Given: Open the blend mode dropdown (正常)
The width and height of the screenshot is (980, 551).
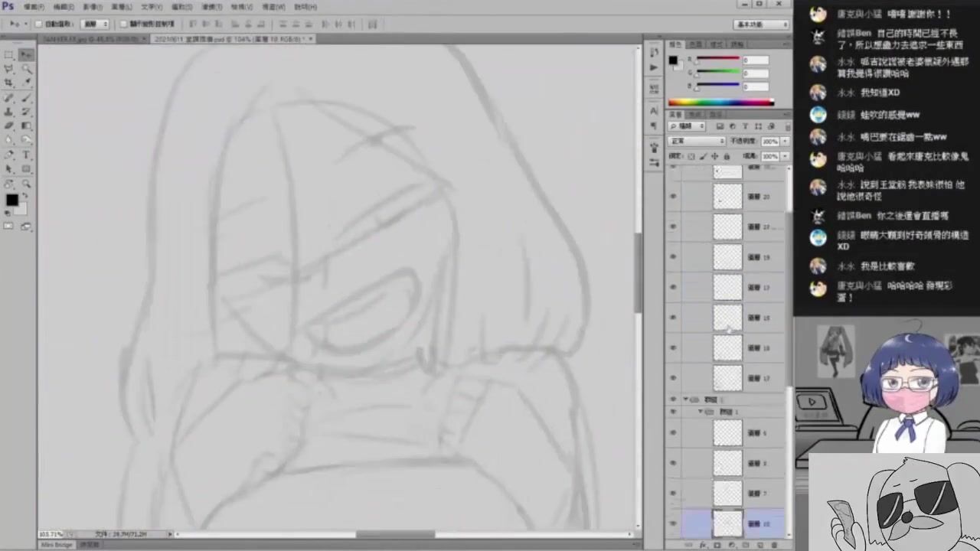Looking at the screenshot, I should (697, 142).
